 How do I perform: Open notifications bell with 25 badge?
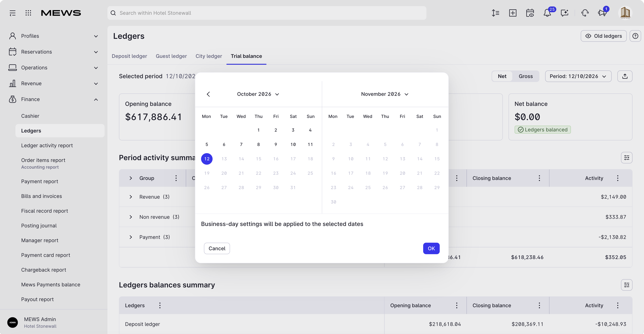coord(547,13)
